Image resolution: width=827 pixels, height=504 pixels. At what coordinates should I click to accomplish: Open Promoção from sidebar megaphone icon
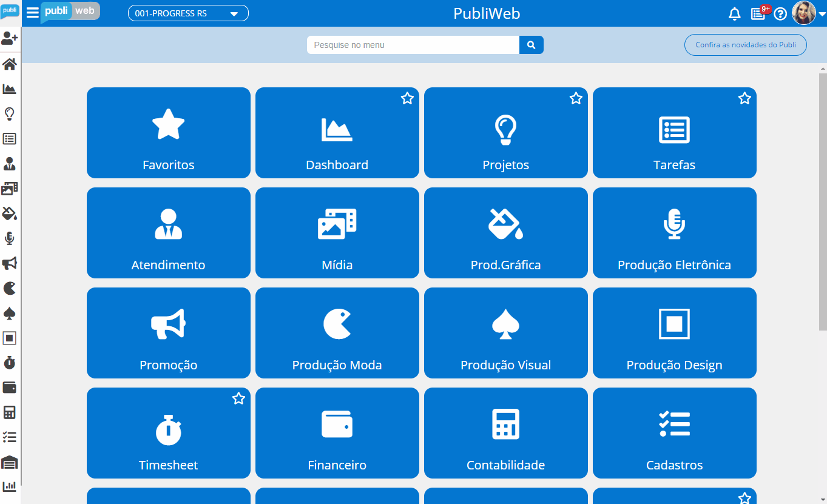pos(10,263)
